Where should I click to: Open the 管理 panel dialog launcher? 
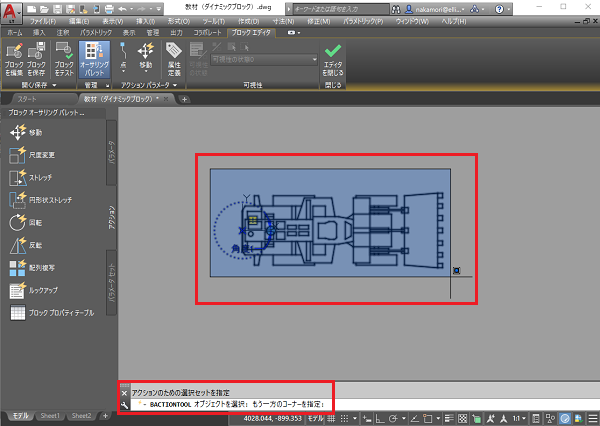click(108, 85)
